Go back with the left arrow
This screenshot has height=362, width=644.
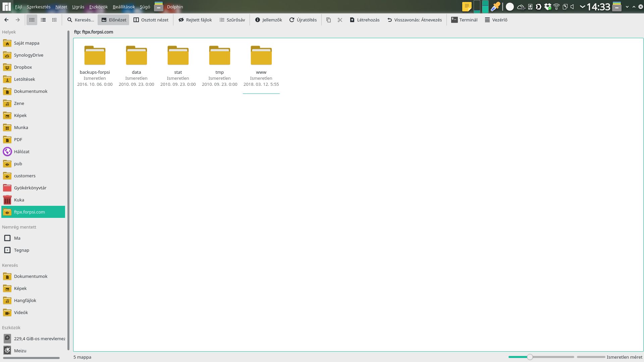[x=6, y=20]
